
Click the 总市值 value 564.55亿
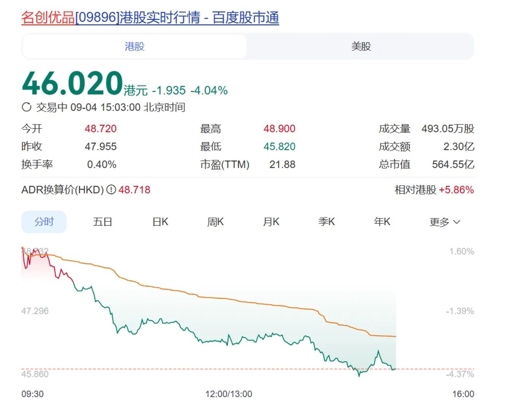453,164
